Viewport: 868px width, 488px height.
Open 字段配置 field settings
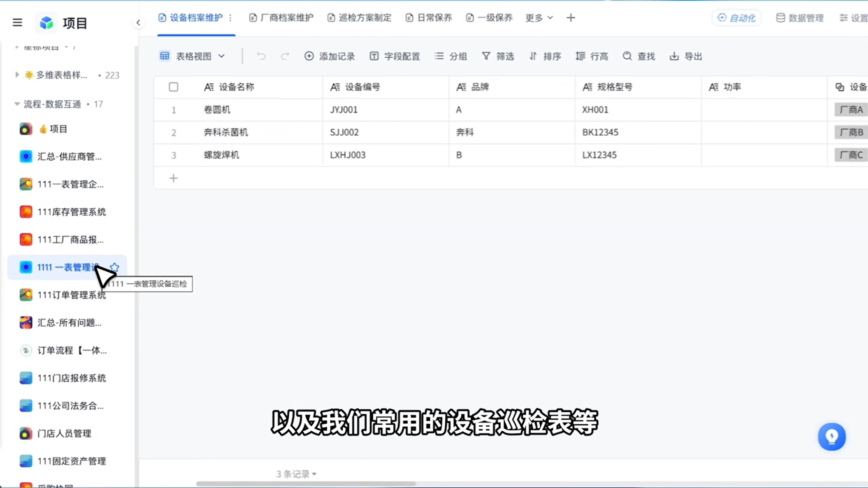pos(394,56)
